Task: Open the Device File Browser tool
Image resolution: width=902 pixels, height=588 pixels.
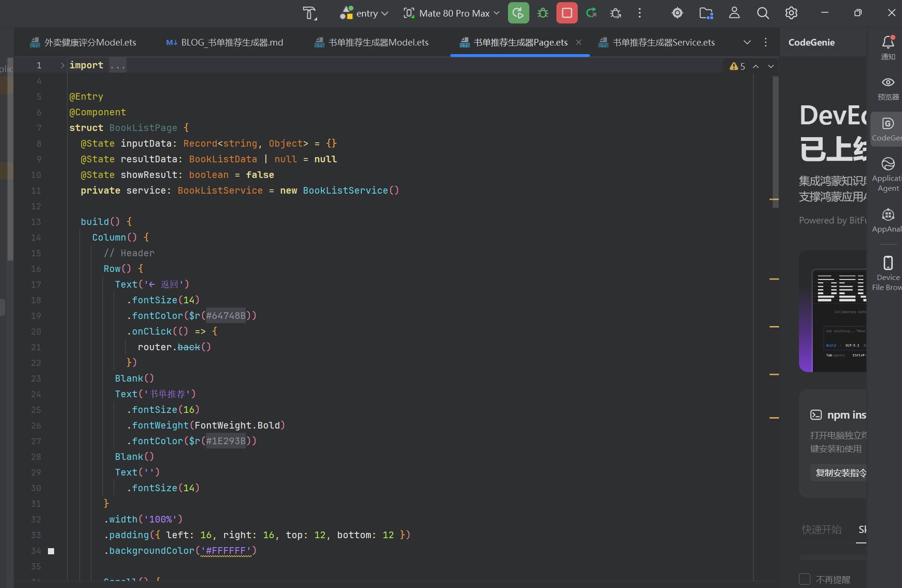Action: pos(888,273)
